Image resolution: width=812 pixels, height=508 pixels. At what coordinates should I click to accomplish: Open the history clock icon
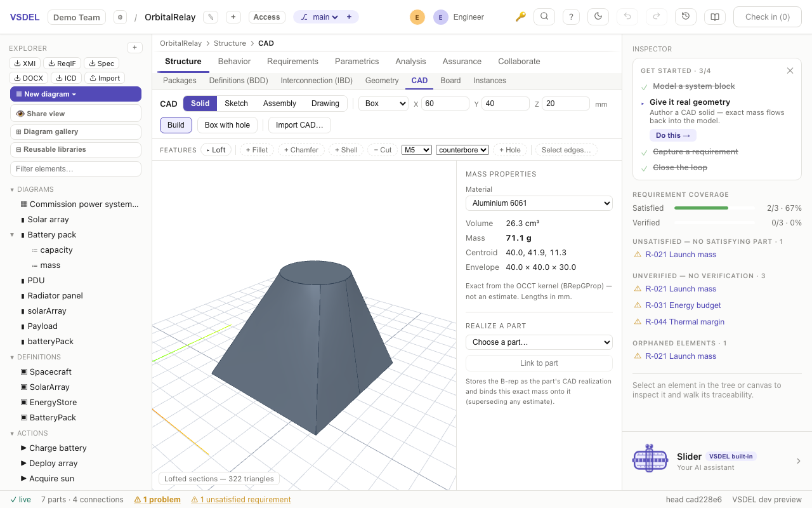(686, 17)
